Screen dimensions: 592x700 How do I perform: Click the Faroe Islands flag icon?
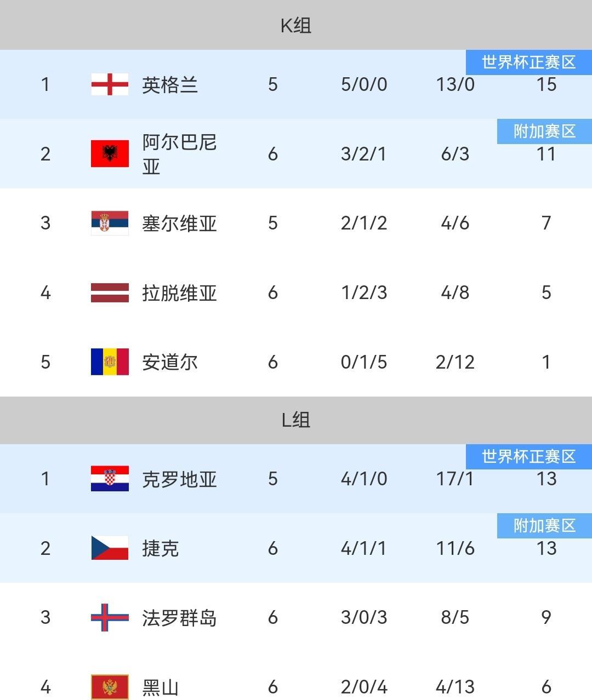[x=110, y=617]
